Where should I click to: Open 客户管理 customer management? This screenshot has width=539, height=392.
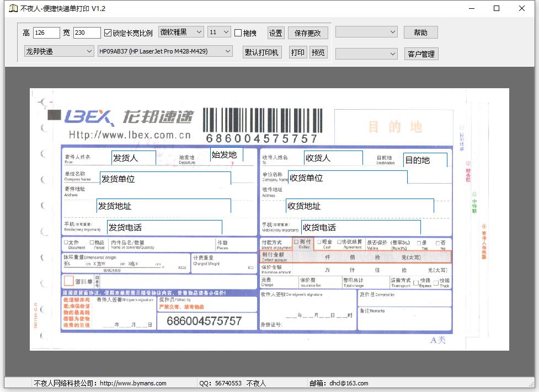(421, 54)
